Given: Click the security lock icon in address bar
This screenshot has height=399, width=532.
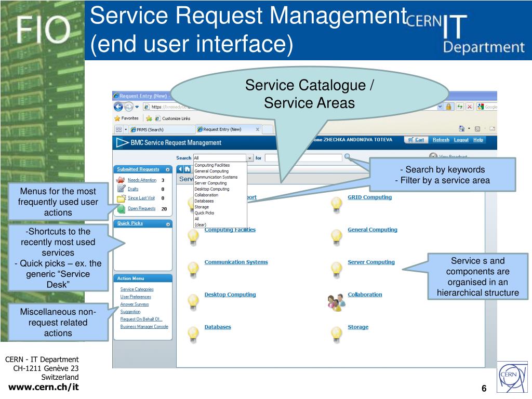Looking at the screenshot, I should click(x=448, y=107).
